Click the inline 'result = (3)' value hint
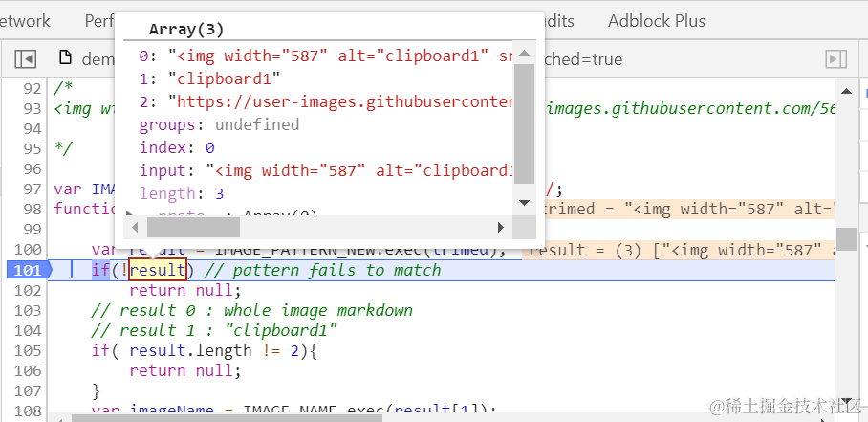The image size is (868, 422). [678, 250]
